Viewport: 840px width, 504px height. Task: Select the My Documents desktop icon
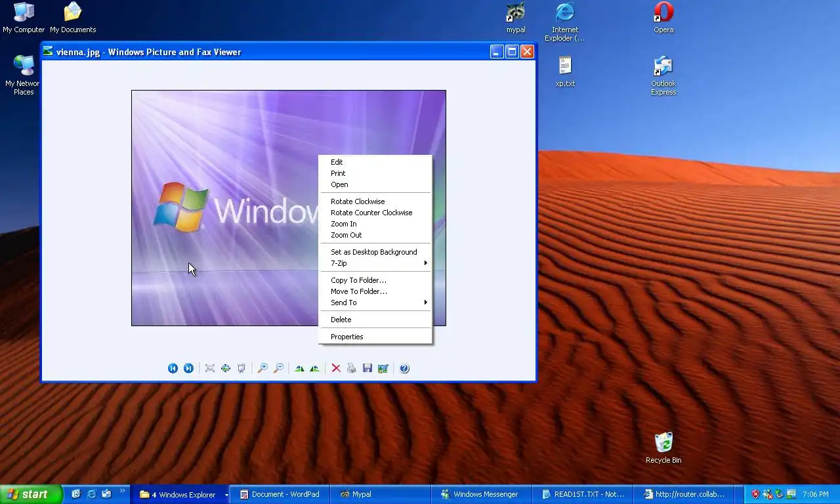click(73, 18)
